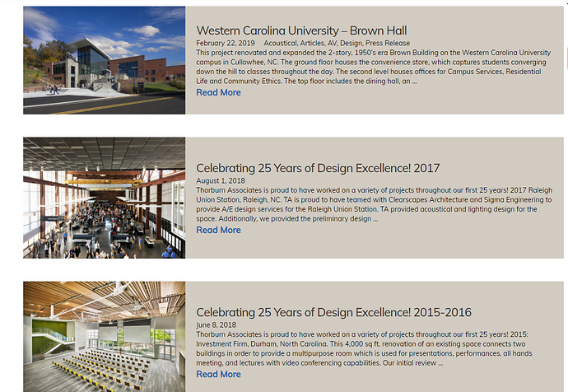Open the Western Carolina University Brown Hall thumbnail
This screenshot has width=568, height=392.
click(104, 60)
